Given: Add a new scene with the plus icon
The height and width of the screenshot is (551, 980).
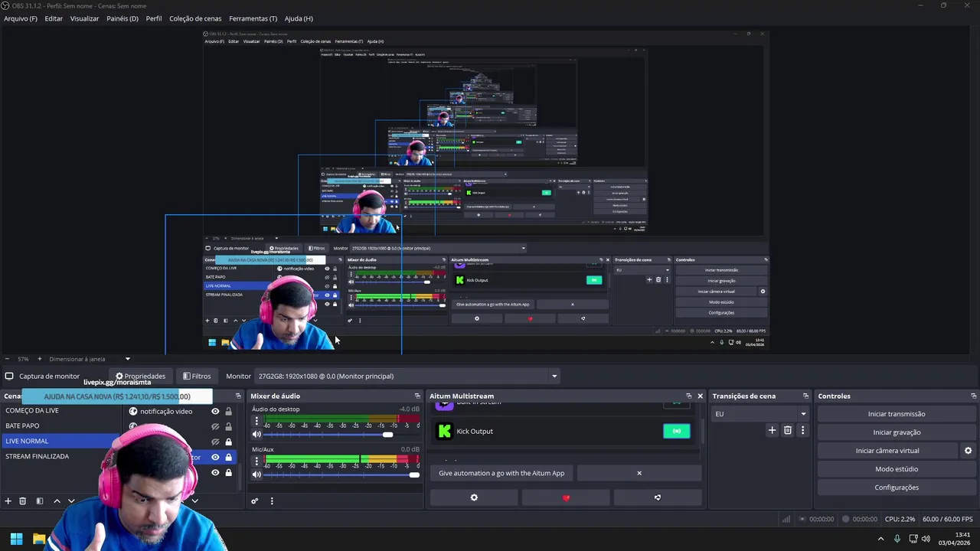Looking at the screenshot, I should (x=8, y=501).
